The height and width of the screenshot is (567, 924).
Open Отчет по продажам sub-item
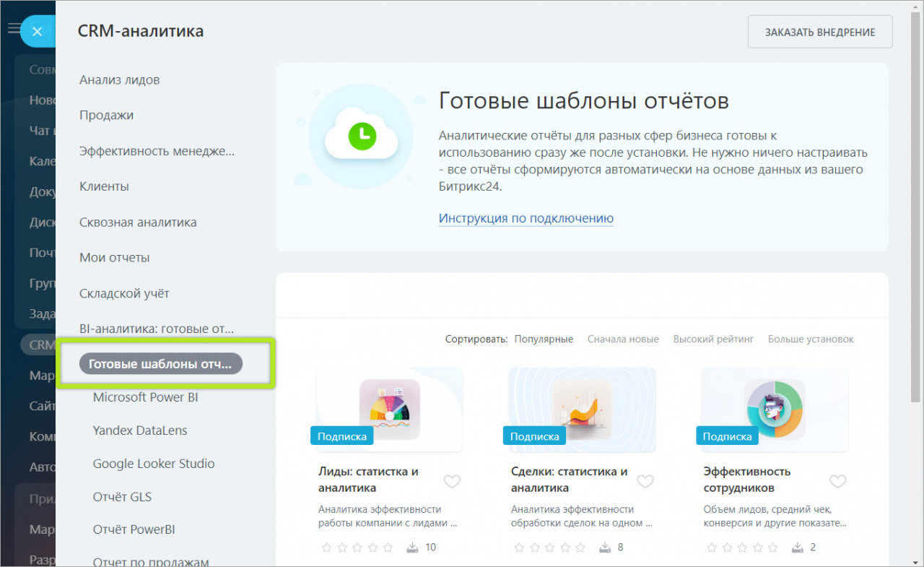[x=151, y=561]
